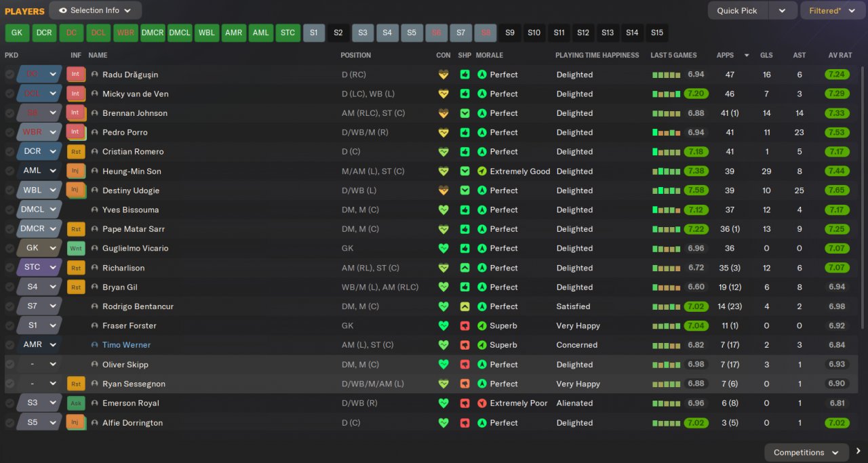The height and width of the screenshot is (463, 868).
Task: Click the Rst status icon for Bryan Gil
Action: 76,287
